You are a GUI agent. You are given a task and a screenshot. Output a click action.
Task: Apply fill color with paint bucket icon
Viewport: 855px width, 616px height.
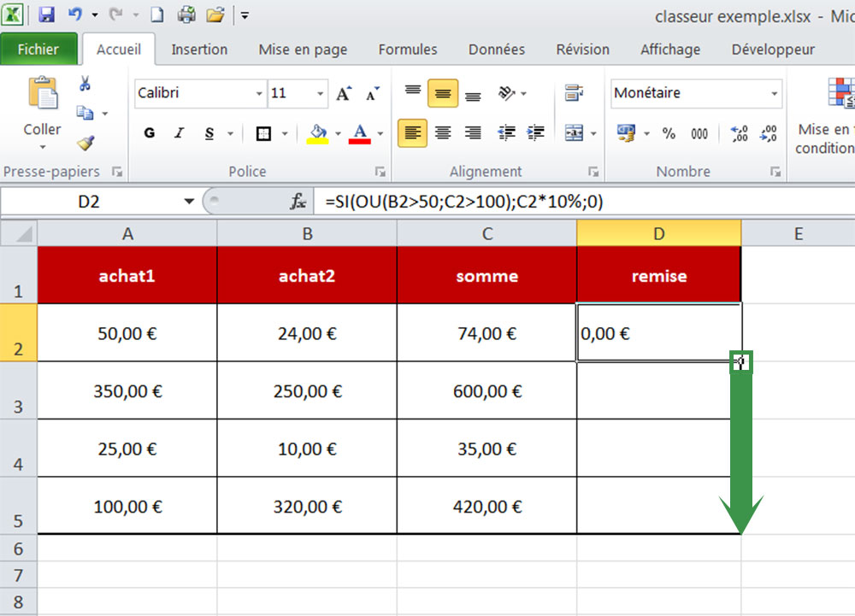click(318, 133)
